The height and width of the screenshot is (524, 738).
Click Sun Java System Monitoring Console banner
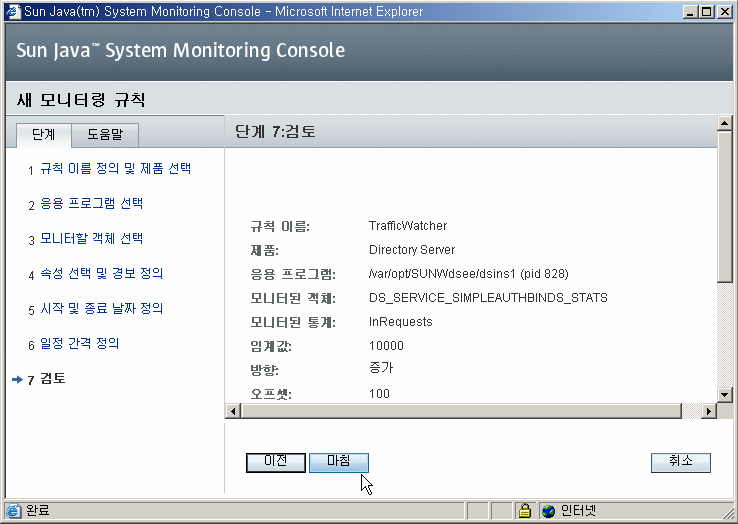181,50
